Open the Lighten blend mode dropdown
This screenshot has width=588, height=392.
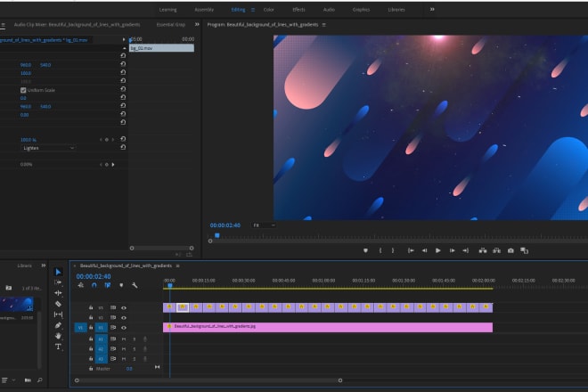pos(48,148)
